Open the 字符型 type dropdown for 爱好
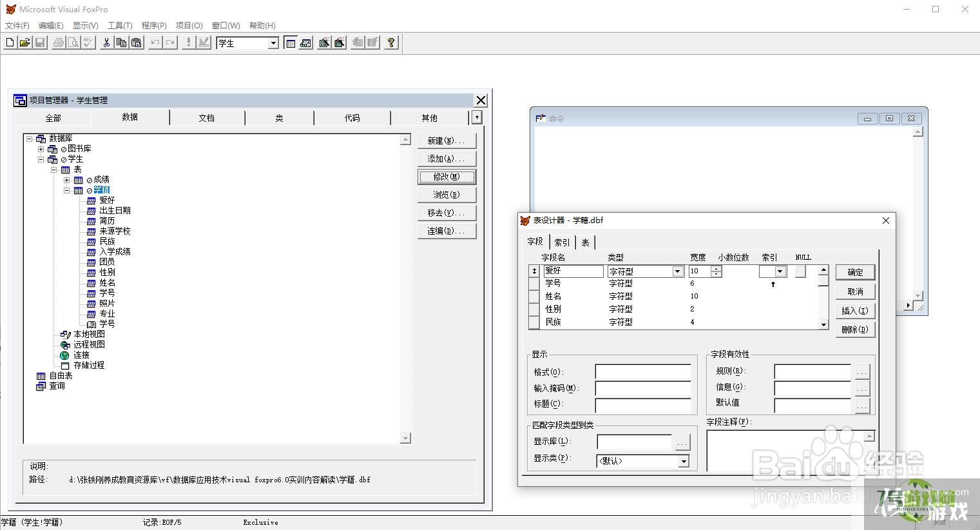The image size is (980, 530). coord(678,271)
